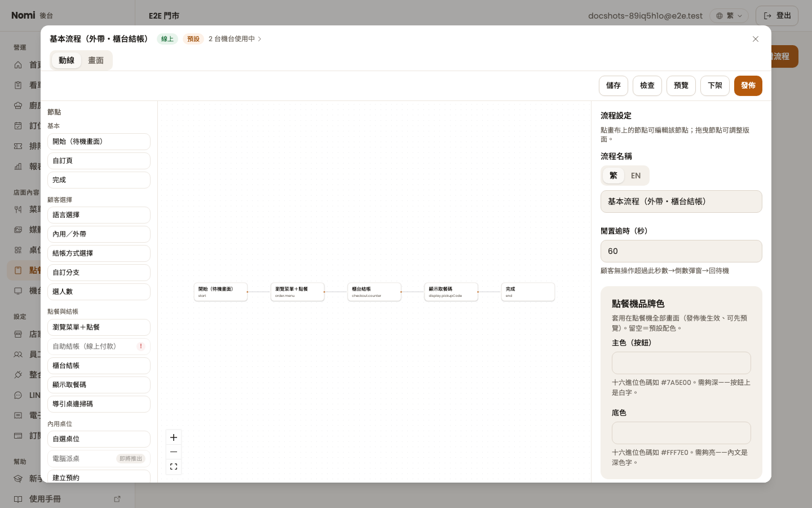Click the reports chart icon in the sidebar
Image resolution: width=812 pixels, height=508 pixels.
(x=18, y=167)
